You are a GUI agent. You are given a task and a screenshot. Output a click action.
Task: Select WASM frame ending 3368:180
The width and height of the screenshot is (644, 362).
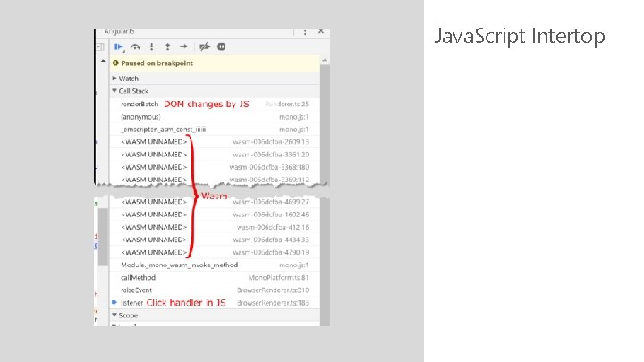click(x=215, y=167)
